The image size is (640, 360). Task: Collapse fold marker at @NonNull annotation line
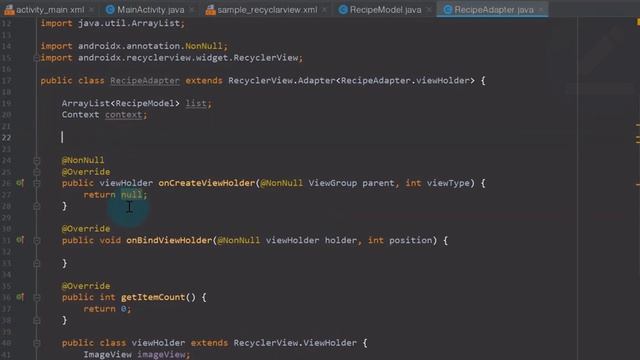[x=37, y=160]
